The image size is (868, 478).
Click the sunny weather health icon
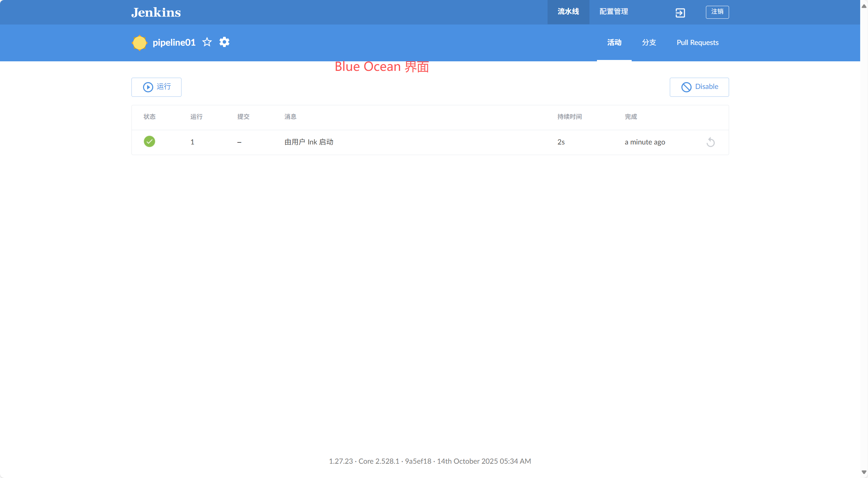[x=139, y=43]
